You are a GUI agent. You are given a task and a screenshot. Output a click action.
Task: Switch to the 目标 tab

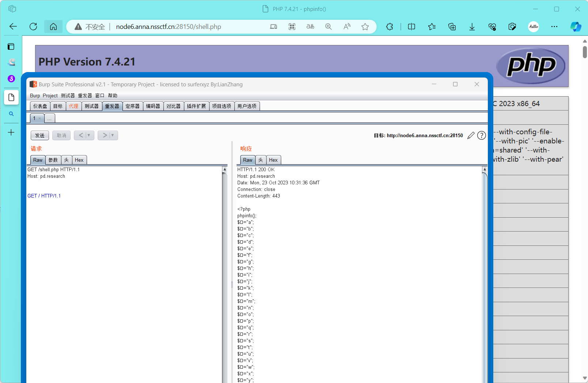(x=58, y=106)
